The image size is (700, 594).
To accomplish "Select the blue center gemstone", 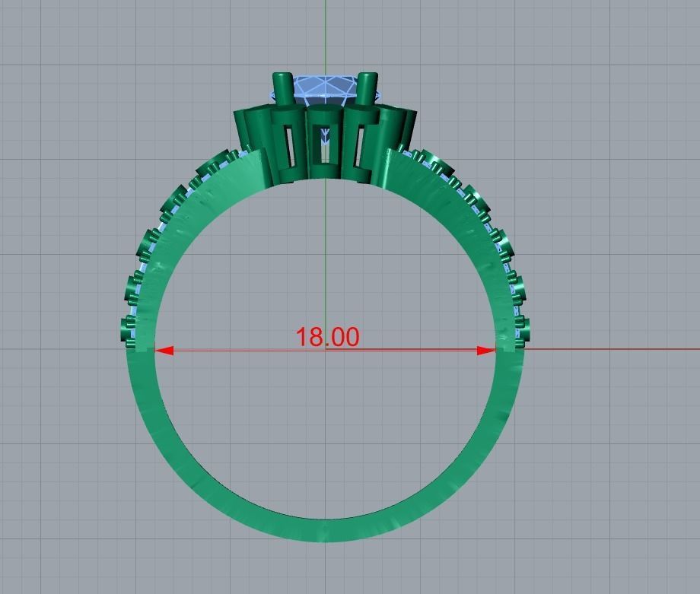I will [x=326, y=91].
